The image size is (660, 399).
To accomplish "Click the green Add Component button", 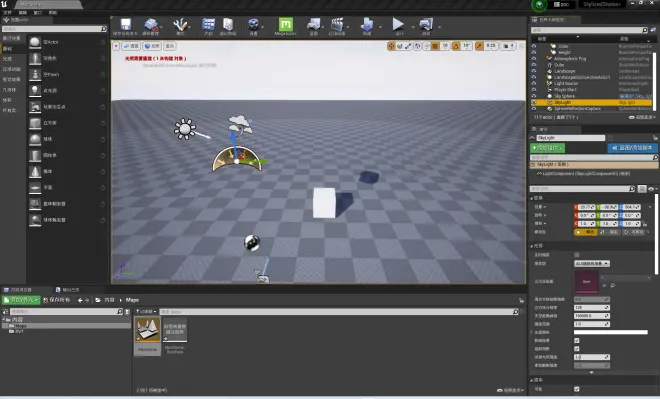I will (x=547, y=148).
